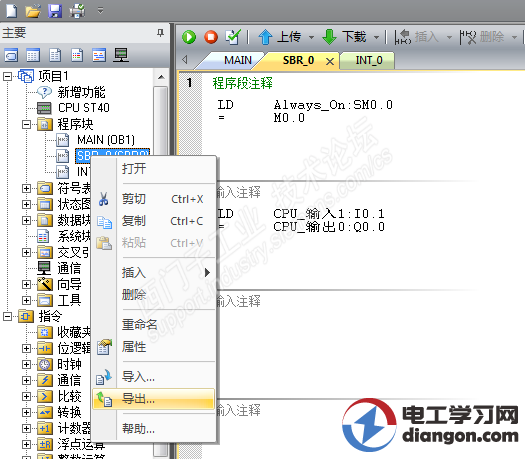Click the New project icon
525x459 pixels.
(x=12, y=11)
